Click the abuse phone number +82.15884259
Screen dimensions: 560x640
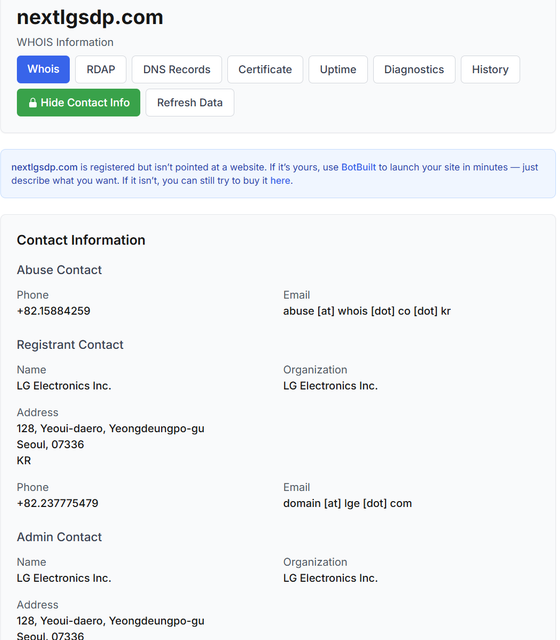[53, 311]
